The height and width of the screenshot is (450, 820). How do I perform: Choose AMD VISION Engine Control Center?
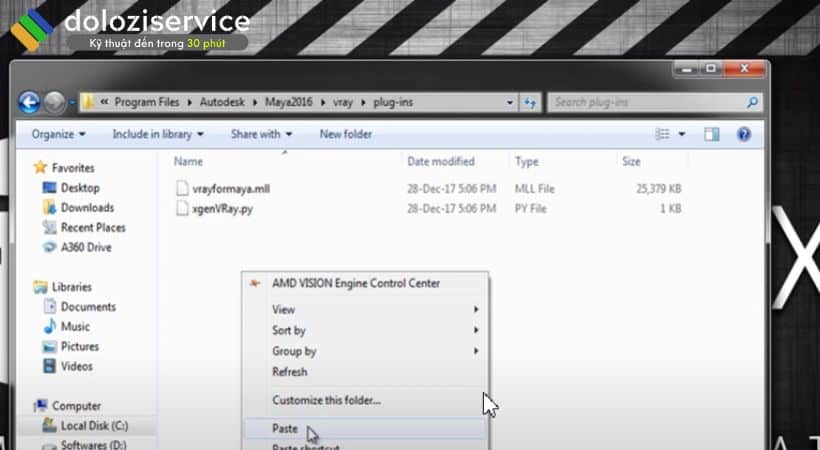coord(366,284)
